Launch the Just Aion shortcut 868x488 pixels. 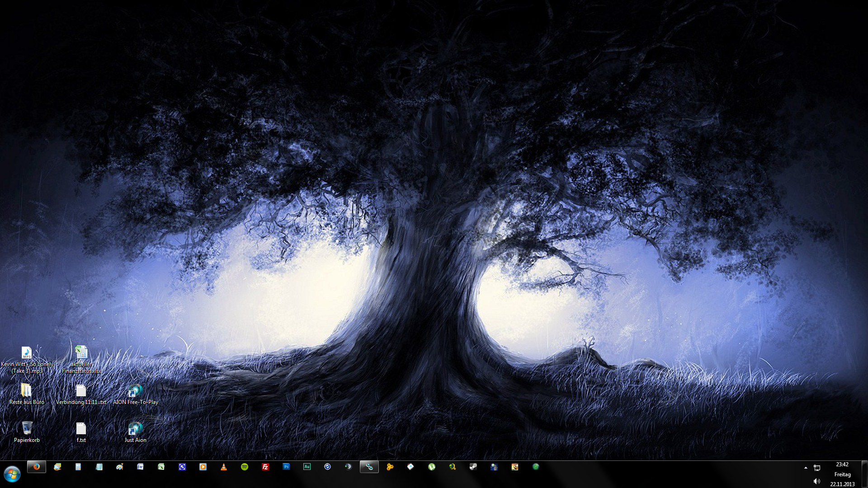135,432
